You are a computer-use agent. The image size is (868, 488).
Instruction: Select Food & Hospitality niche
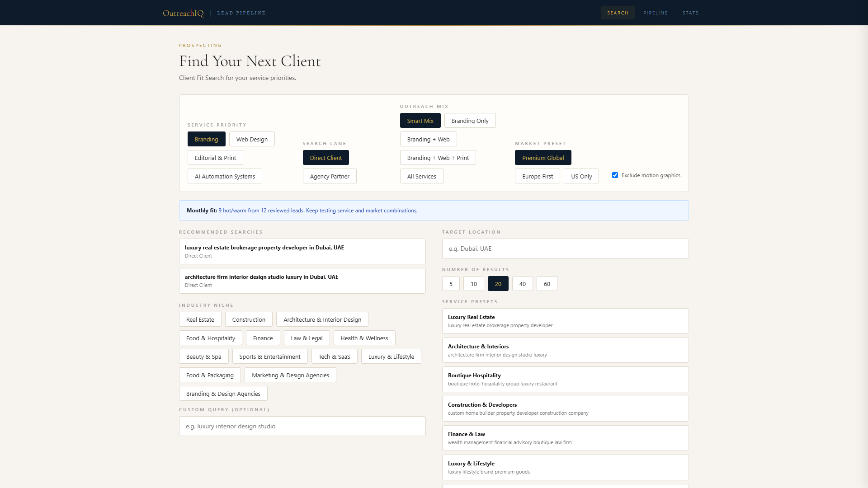click(x=210, y=338)
